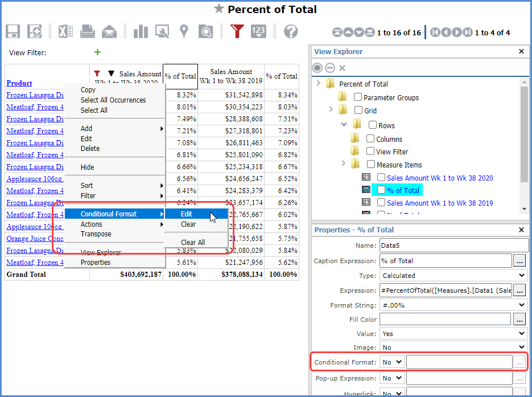Click the Print icon in toolbar

(x=87, y=32)
